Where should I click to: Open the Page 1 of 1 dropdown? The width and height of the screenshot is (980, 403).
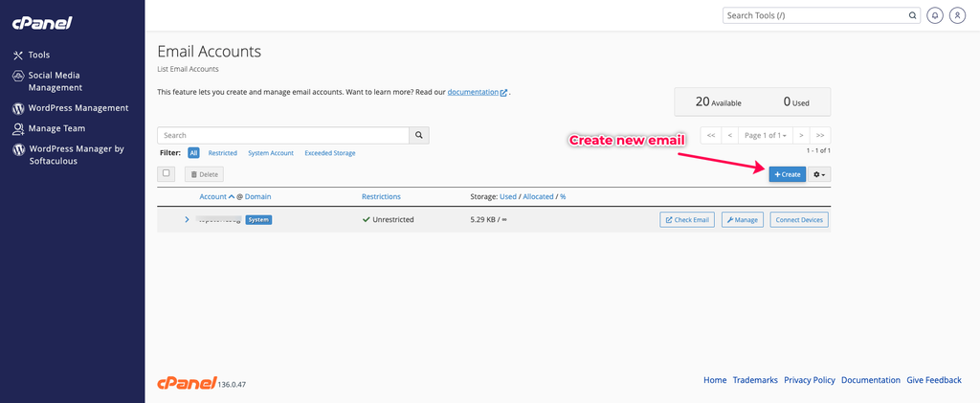click(765, 135)
